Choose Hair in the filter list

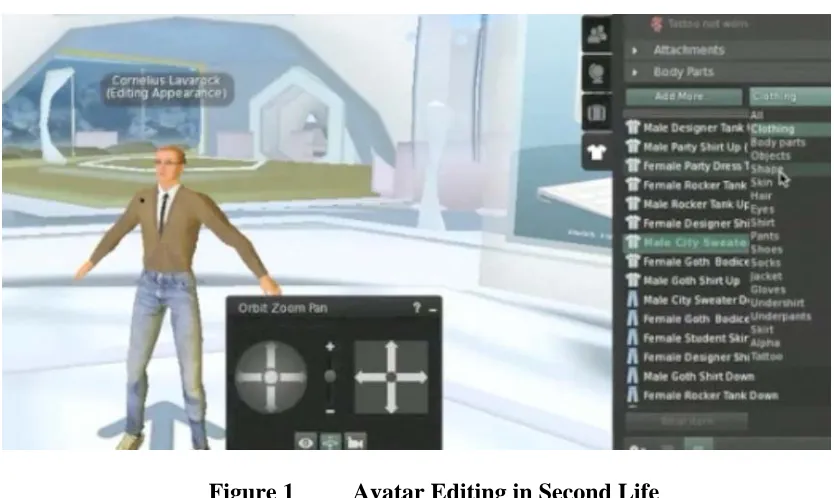(761, 196)
